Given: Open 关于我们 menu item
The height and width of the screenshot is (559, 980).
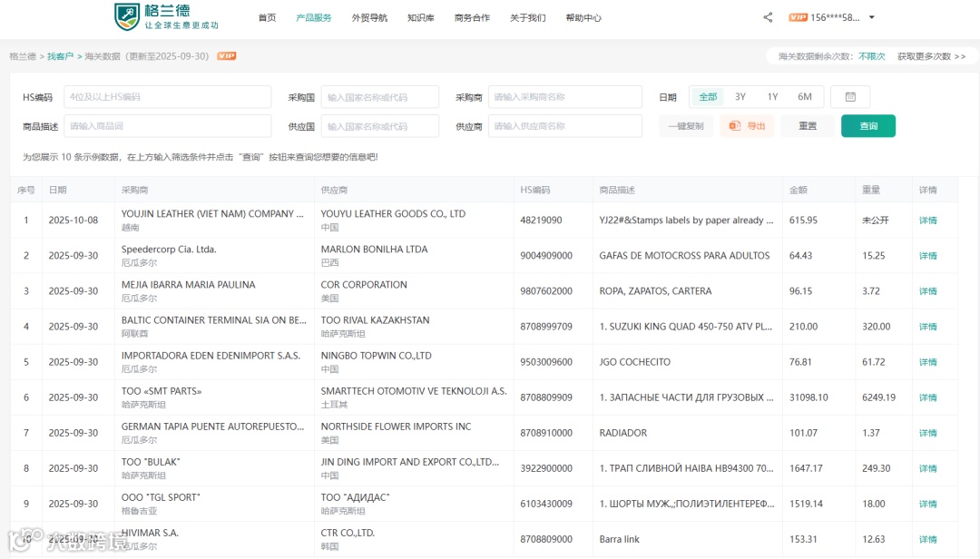Looking at the screenshot, I should pos(527,17).
